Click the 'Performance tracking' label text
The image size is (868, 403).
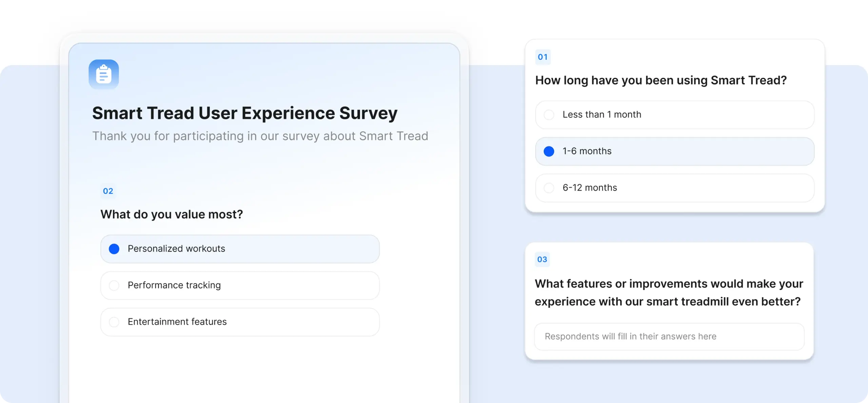[174, 285]
